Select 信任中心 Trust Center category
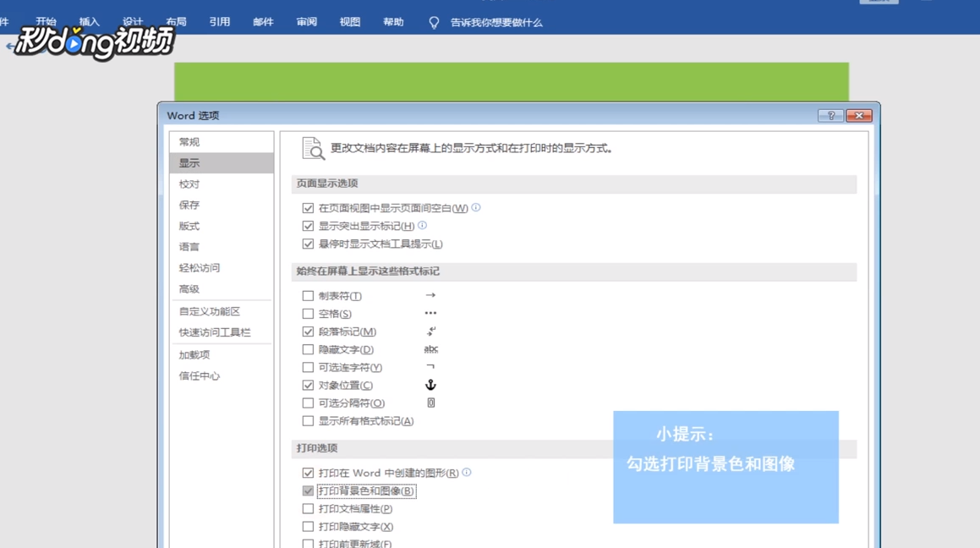 [x=222, y=376]
